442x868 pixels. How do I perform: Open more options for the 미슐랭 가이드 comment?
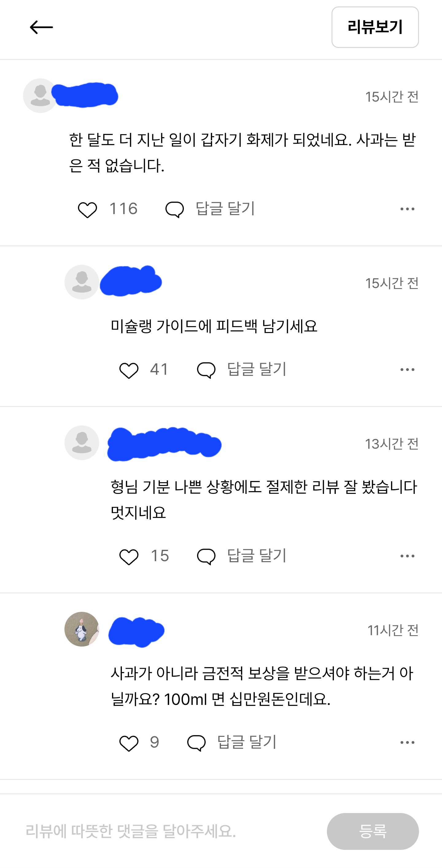click(x=407, y=369)
